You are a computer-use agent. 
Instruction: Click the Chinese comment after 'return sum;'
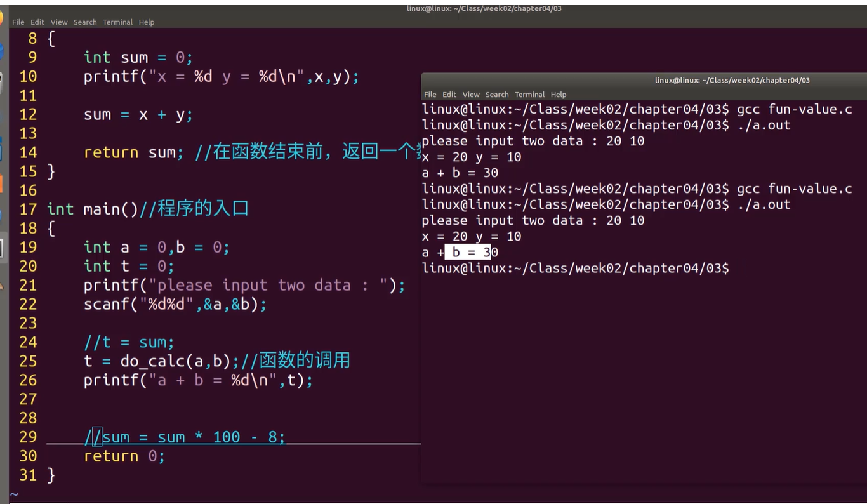coord(308,152)
